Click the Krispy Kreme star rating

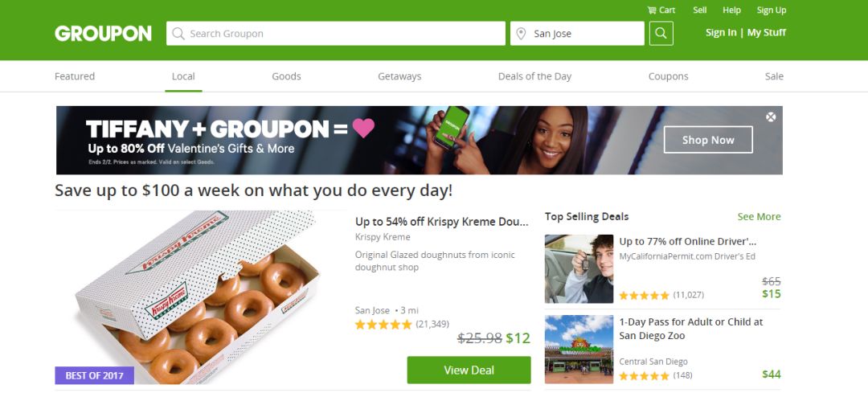click(383, 325)
